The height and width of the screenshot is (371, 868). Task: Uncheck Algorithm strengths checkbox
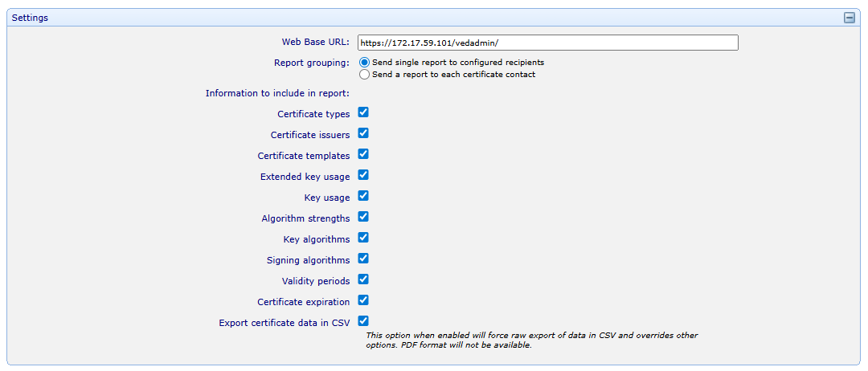(x=363, y=218)
